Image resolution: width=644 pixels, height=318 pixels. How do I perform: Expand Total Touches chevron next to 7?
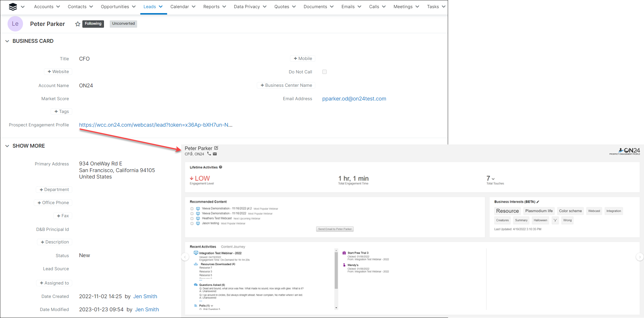coord(493,179)
